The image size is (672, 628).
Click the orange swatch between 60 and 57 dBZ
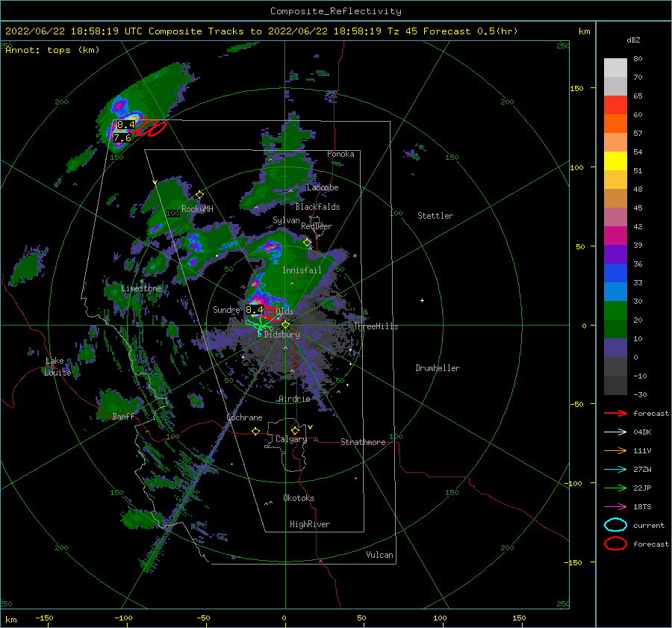coord(615,123)
